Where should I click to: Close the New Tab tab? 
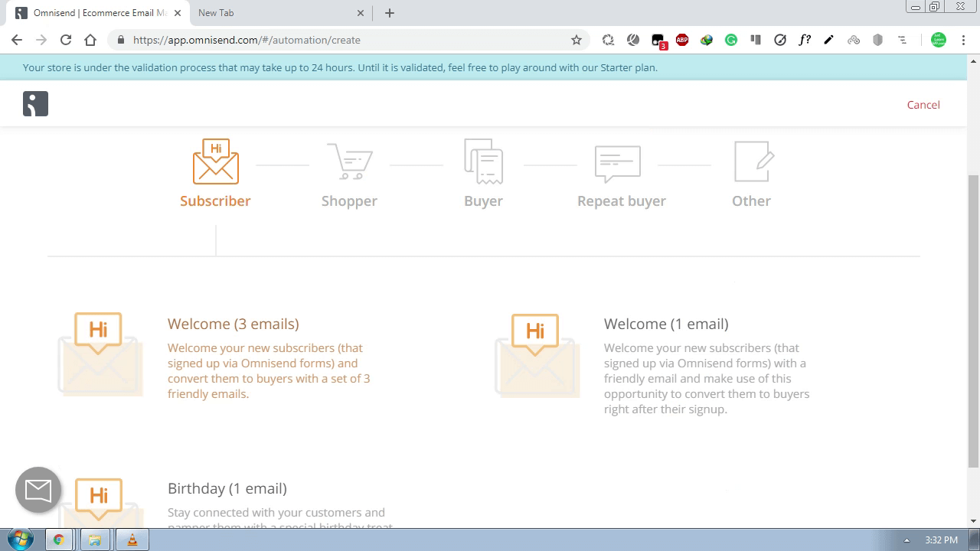coord(361,13)
